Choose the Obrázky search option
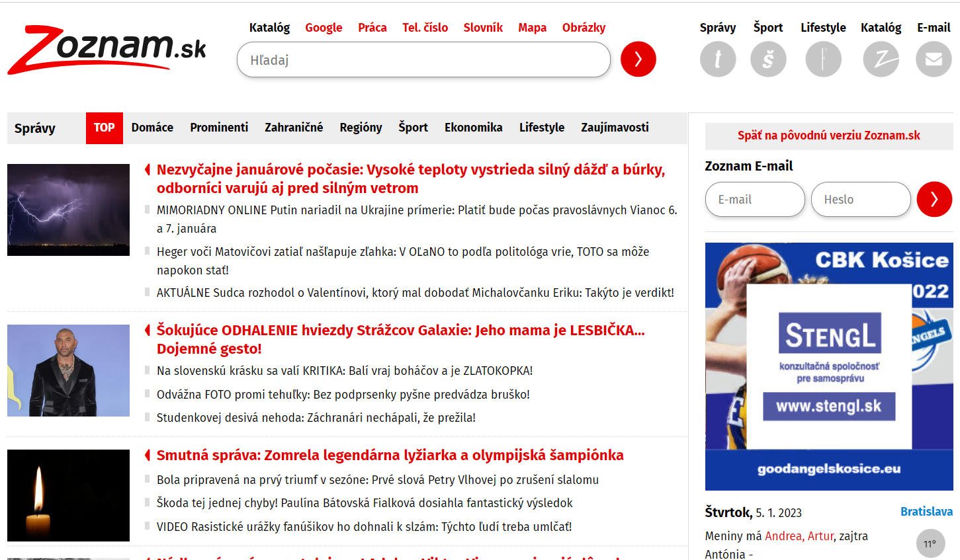Image resolution: width=960 pixels, height=560 pixels. [583, 28]
